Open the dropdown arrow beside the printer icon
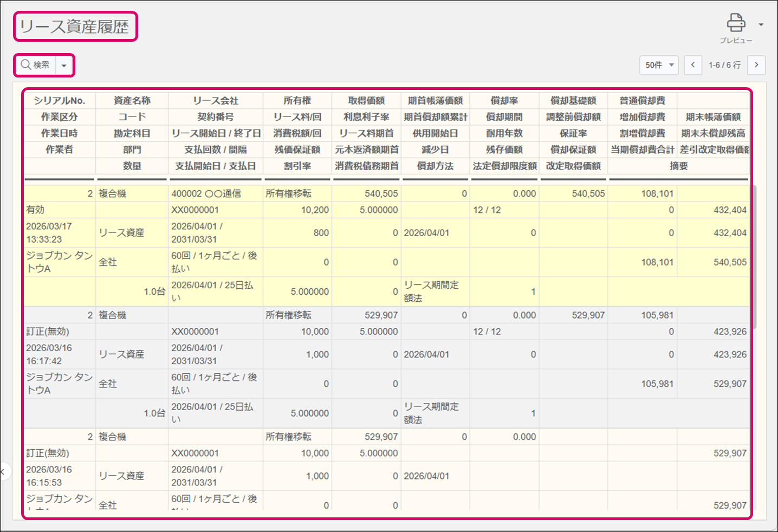778x532 pixels. tap(761, 24)
